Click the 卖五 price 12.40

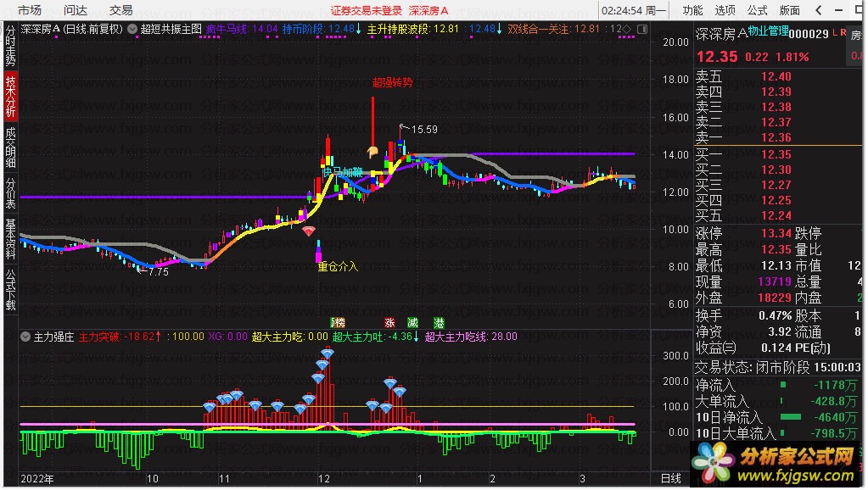[776, 77]
